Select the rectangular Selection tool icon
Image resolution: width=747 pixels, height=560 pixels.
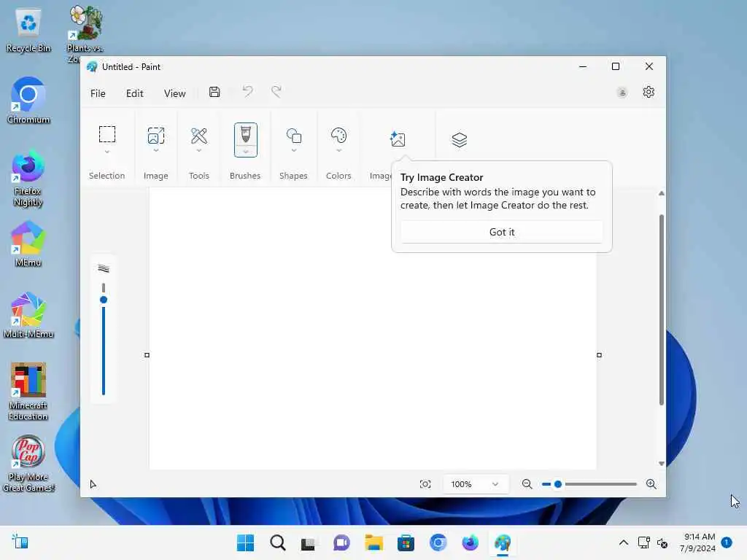point(107,134)
